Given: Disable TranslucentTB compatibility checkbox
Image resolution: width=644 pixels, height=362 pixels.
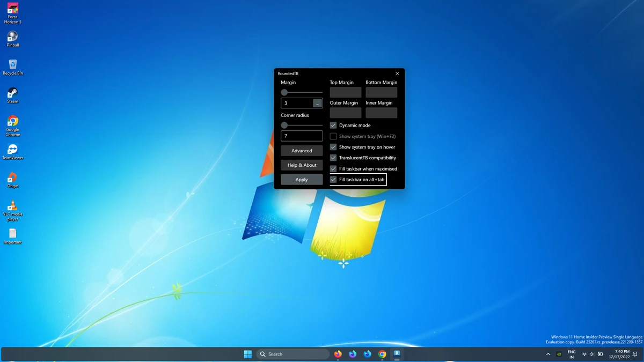Looking at the screenshot, I should [333, 158].
